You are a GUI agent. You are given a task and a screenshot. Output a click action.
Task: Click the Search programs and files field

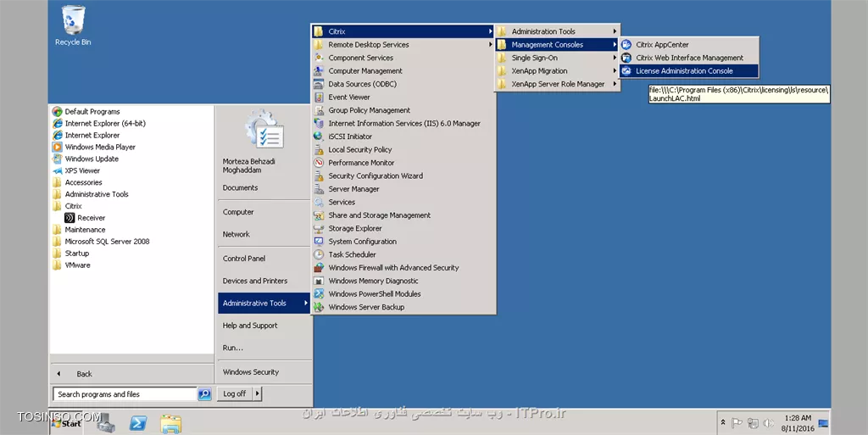pos(125,394)
